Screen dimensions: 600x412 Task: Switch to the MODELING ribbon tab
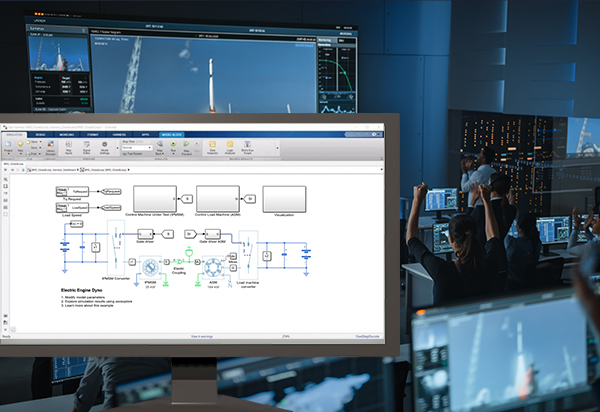tap(66, 134)
